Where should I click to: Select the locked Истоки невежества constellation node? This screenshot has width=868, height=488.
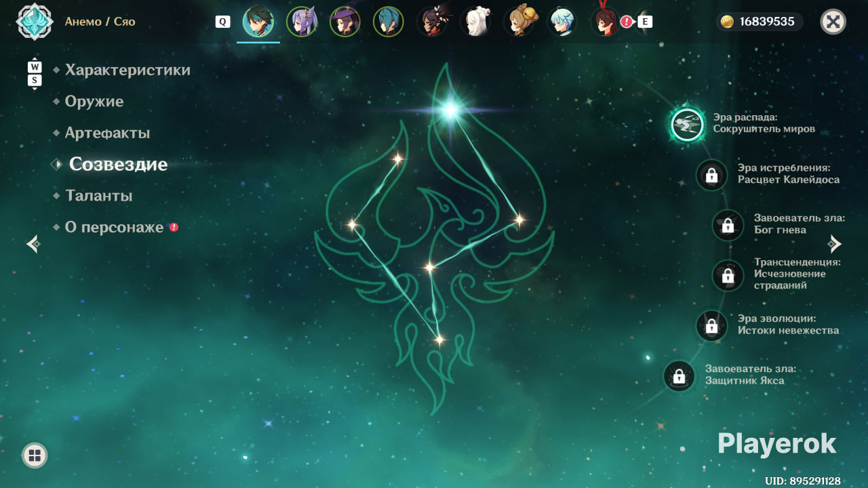(x=711, y=326)
